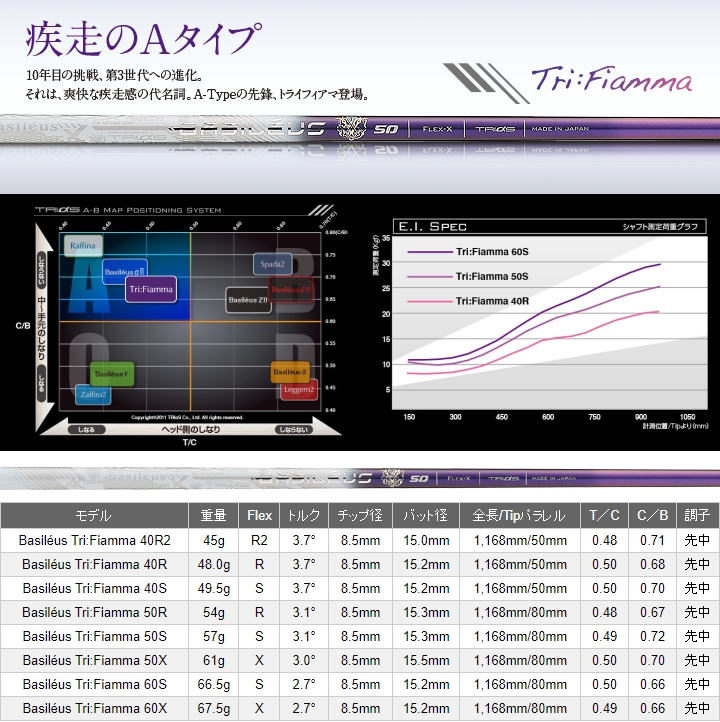Click the 'Flex' column header
The width and height of the screenshot is (720, 722).
(259, 515)
